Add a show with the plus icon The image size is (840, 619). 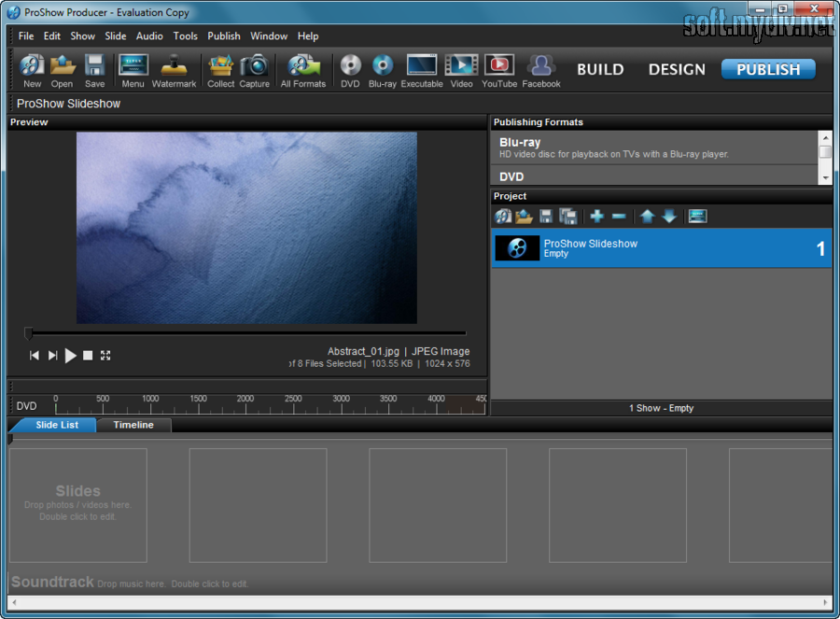click(x=596, y=217)
